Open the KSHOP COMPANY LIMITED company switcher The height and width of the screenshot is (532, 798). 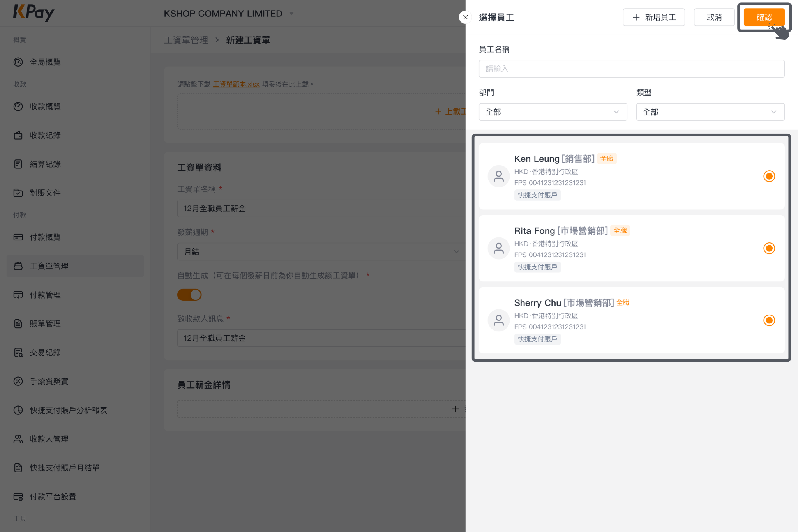229,14
